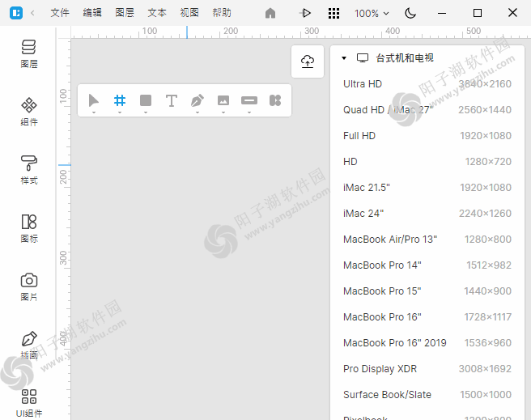Expand the Frame tool options arrow
The width and height of the screenshot is (531, 420).
pyautogui.click(x=120, y=112)
